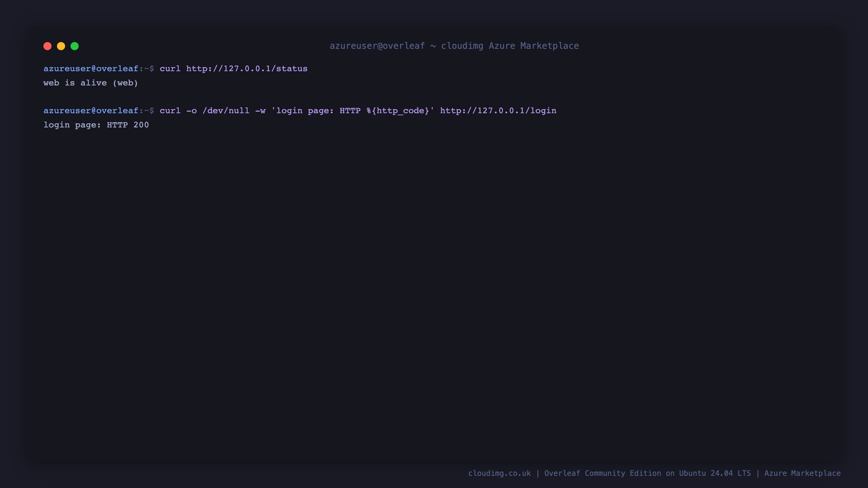Click the 'curl -o /dev/null -w' command text
The width and height of the screenshot is (868, 488).
pyautogui.click(x=213, y=110)
